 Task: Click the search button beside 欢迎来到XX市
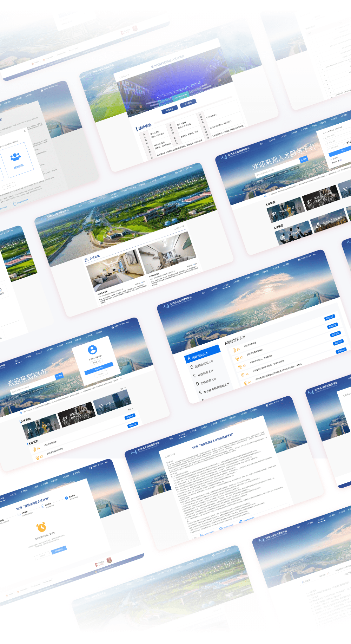point(59,376)
